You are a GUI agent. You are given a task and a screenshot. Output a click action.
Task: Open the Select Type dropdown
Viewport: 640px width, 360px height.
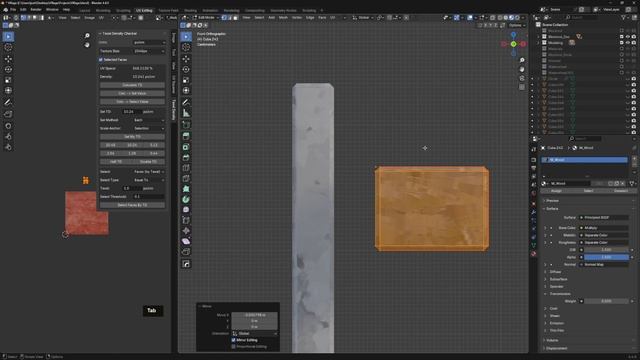click(x=149, y=180)
